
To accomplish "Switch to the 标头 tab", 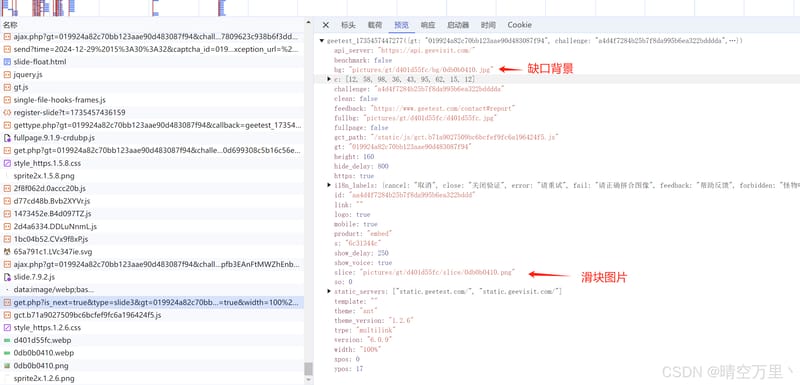I will pyautogui.click(x=348, y=25).
